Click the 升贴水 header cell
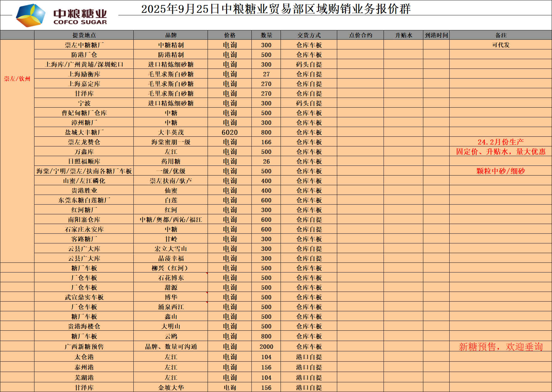552x392 pixels. tap(403, 35)
